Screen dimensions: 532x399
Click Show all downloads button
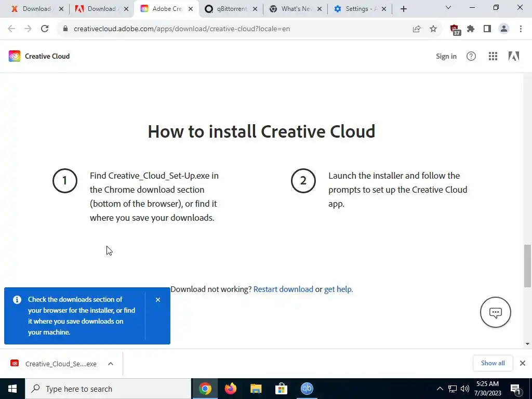(493, 363)
